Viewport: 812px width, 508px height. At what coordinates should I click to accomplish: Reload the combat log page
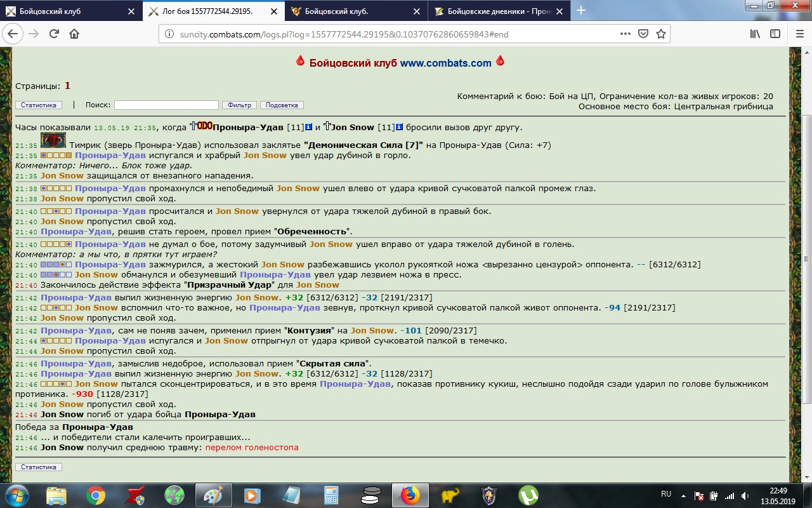[55, 34]
